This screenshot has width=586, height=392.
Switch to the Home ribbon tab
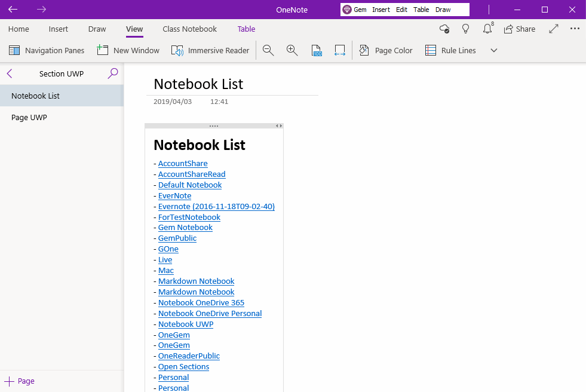click(x=19, y=29)
